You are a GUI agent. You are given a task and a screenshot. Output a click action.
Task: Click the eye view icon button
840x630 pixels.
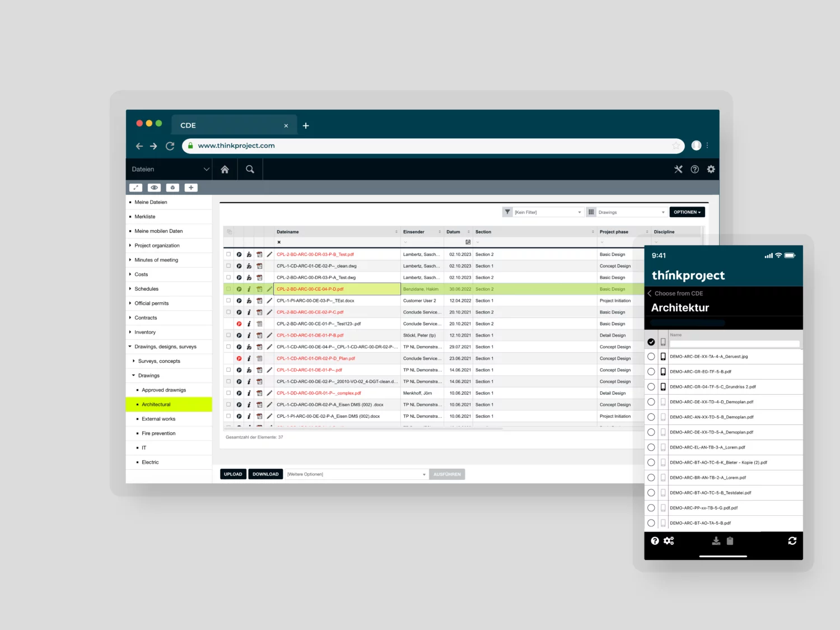154,188
